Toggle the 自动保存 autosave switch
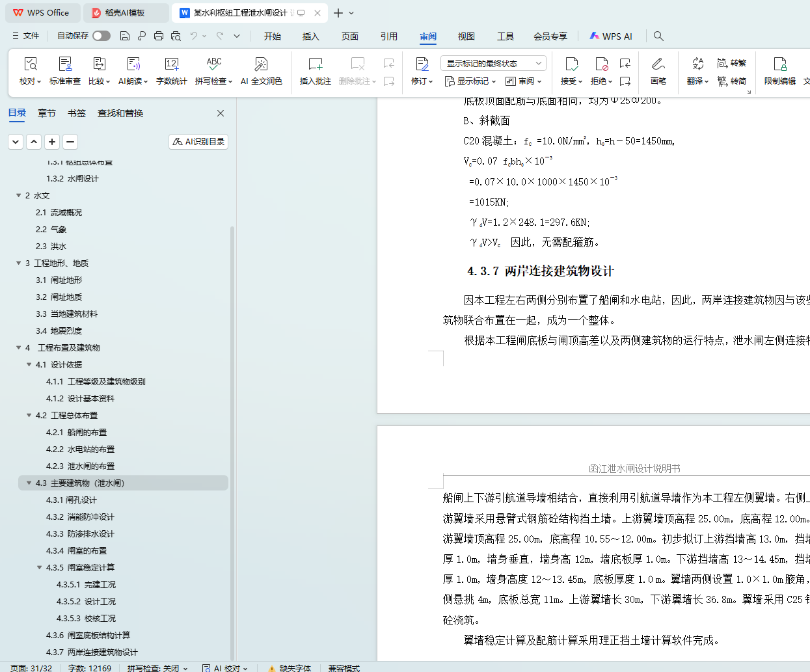Viewport: 810px width, 672px height. pos(101,36)
